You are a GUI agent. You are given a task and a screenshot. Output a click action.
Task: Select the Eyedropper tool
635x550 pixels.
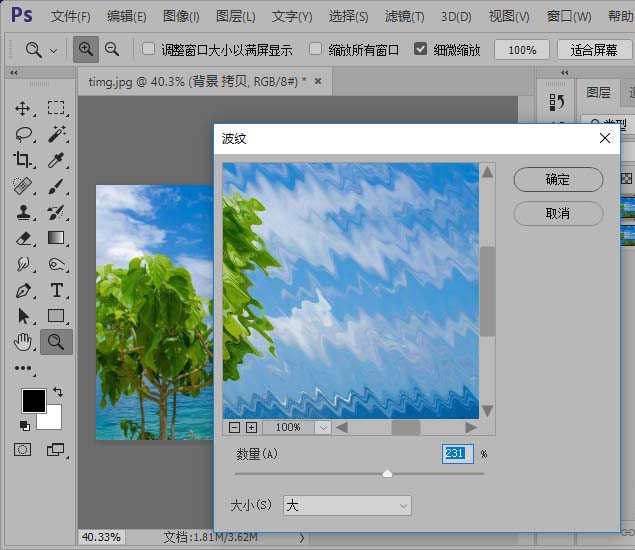coord(56,160)
